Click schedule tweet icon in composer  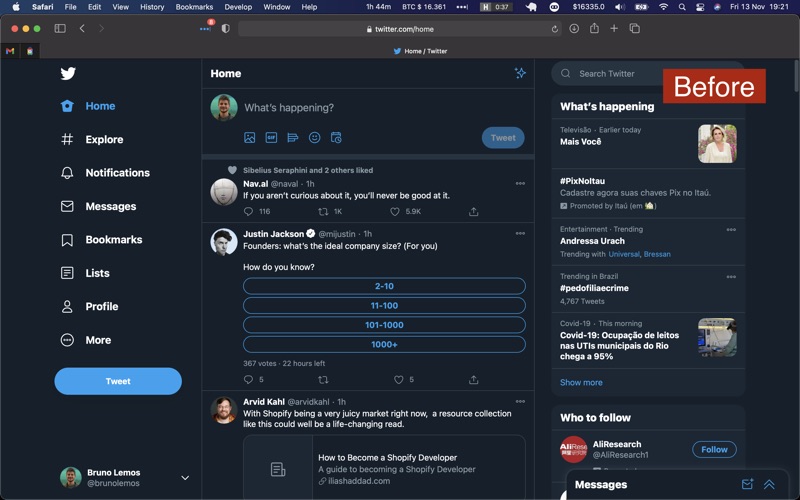coord(336,137)
